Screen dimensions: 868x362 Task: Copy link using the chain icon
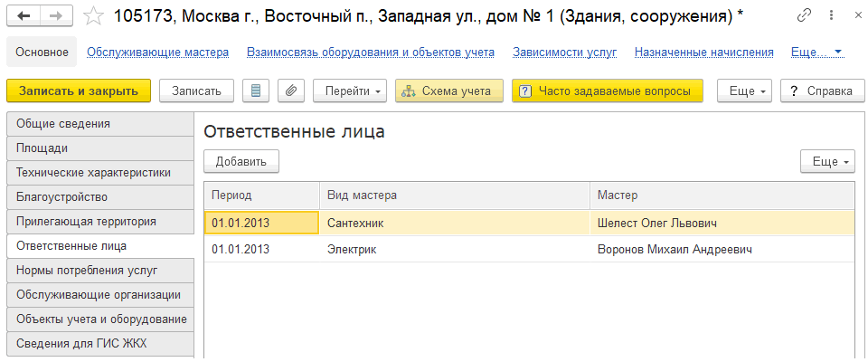coord(804,15)
